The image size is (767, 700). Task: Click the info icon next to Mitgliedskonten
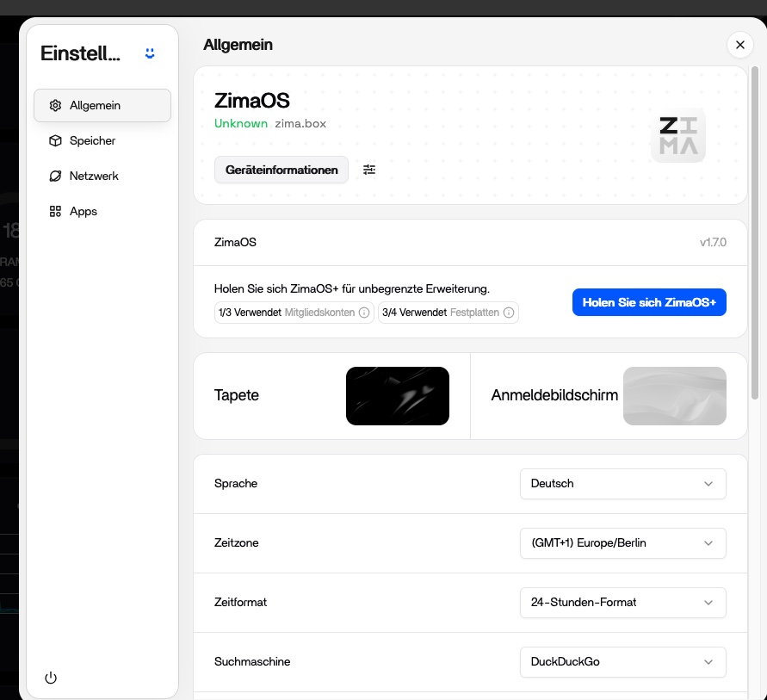(364, 313)
